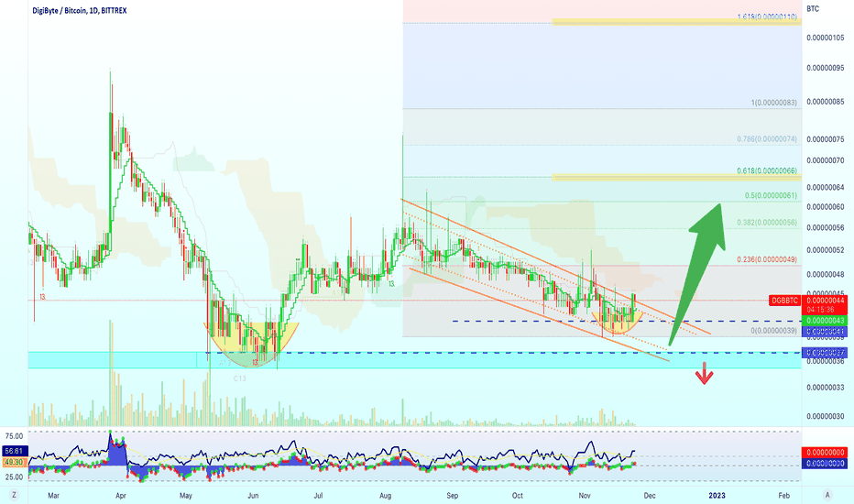
Task: Click the 0.00000105 price axis label
Action: pyautogui.click(x=825, y=38)
